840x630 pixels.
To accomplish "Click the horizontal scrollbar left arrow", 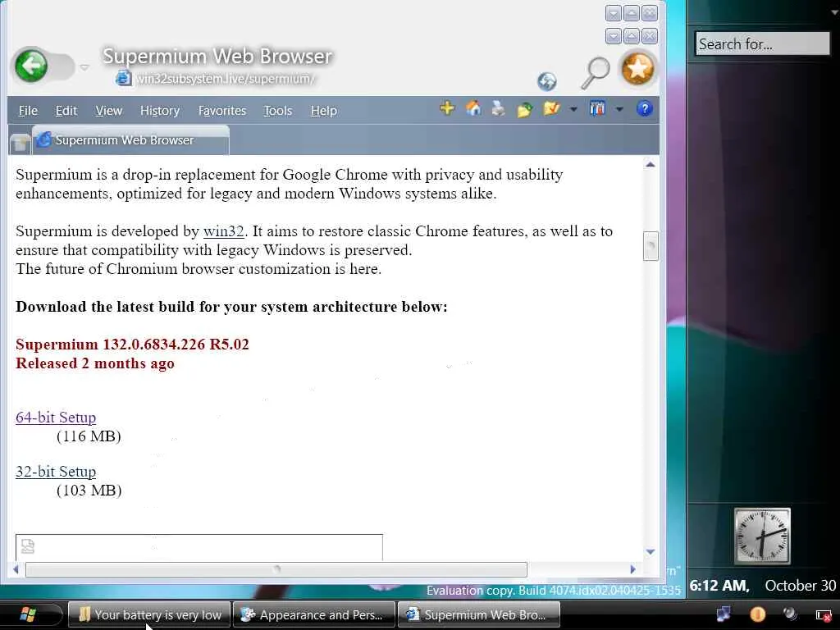I will [x=16, y=569].
